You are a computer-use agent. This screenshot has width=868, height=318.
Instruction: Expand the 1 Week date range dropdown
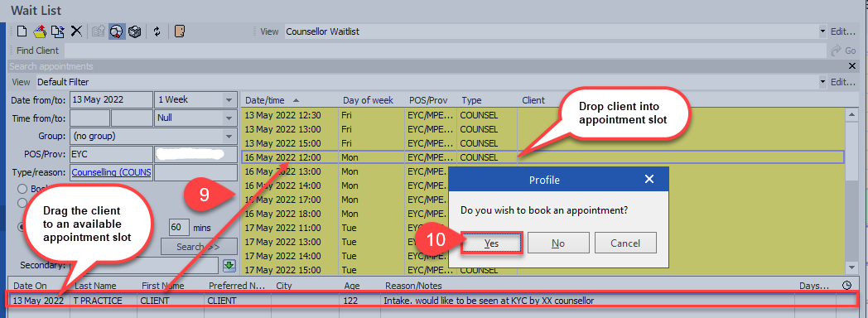pyautogui.click(x=229, y=100)
